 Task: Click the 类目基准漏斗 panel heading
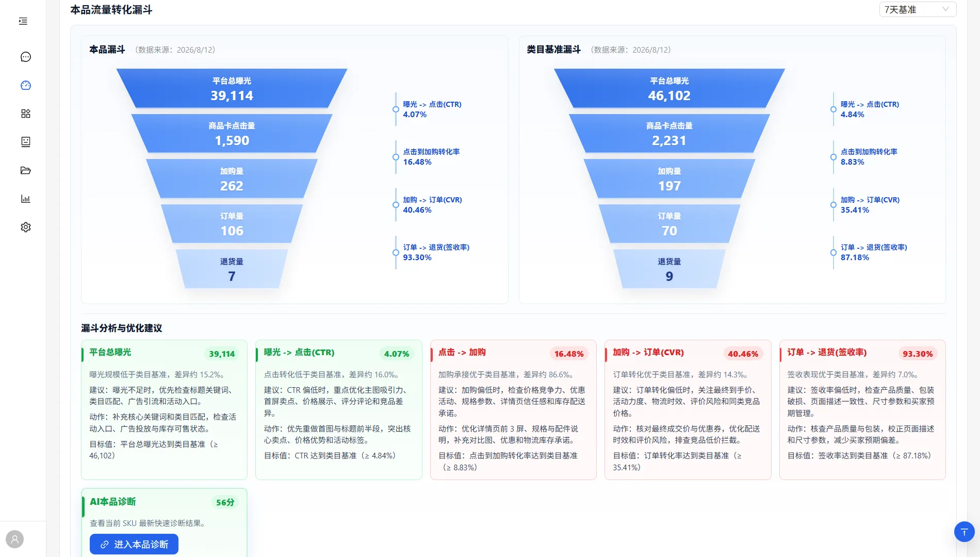coord(553,50)
